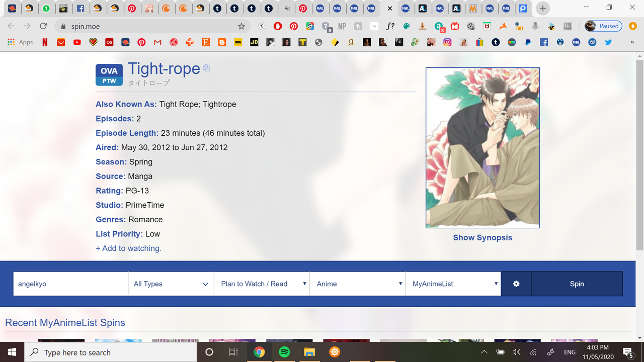The height and width of the screenshot is (362, 644).
Task: Switch to the Facebook tab
Action: [80, 8]
